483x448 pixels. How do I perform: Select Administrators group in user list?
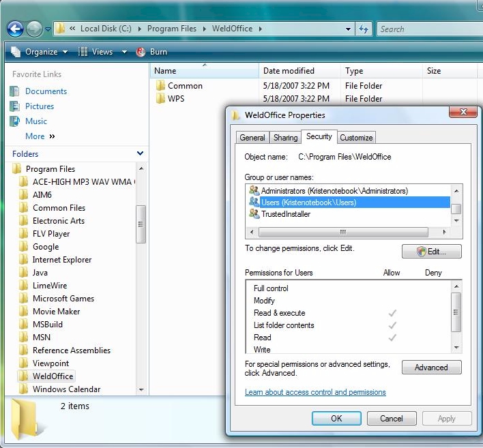[334, 191]
